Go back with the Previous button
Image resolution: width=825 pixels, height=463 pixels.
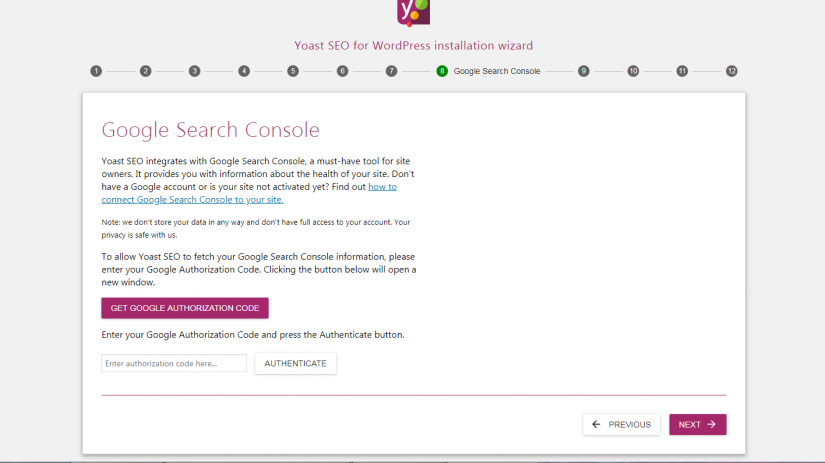[621, 425]
